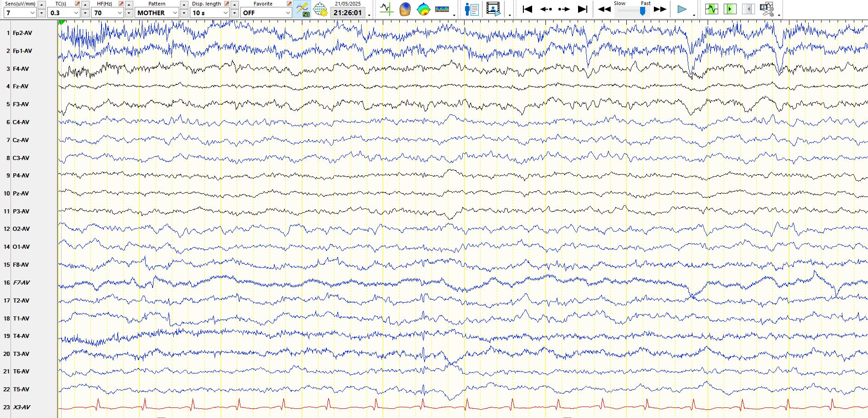The height and width of the screenshot is (418, 868).
Task: Click the edit pencil icon for HF(Hz)
Action: point(121,4)
